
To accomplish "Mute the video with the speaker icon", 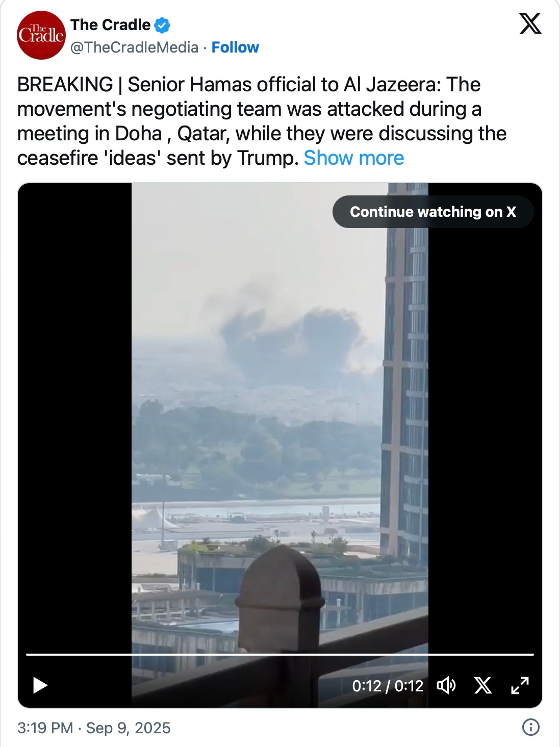I will pyautogui.click(x=446, y=685).
